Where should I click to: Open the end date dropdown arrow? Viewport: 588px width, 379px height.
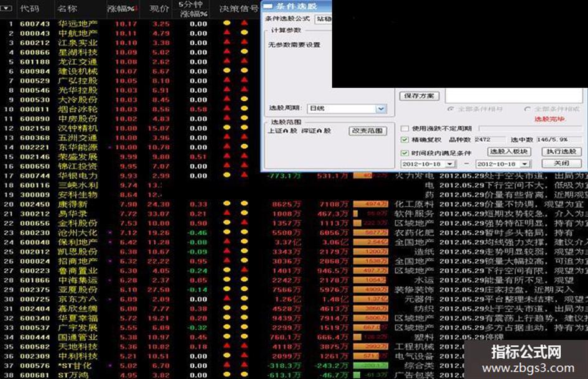[525, 164]
